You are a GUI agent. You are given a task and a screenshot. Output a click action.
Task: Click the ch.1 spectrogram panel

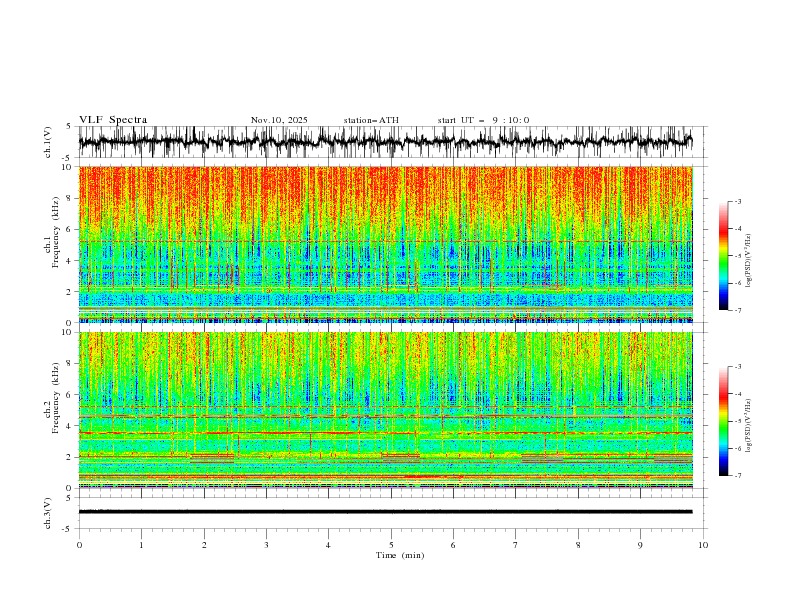coord(385,244)
